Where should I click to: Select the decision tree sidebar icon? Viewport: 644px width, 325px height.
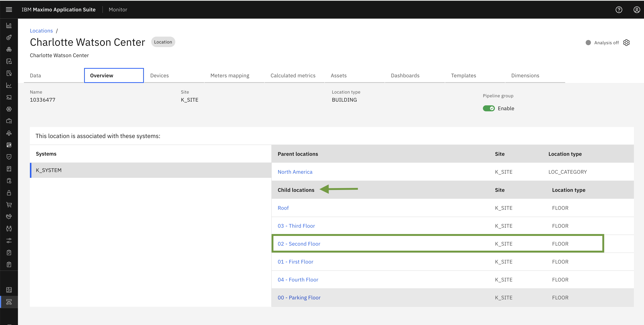click(x=9, y=133)
